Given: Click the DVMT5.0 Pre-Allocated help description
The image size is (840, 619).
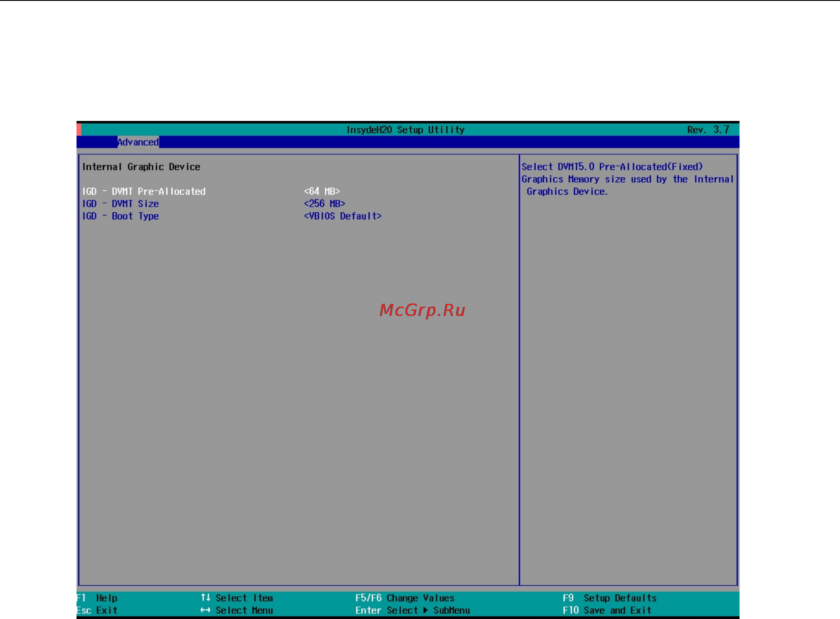Looking at the screenshot, I should click(x=627, y=179).
